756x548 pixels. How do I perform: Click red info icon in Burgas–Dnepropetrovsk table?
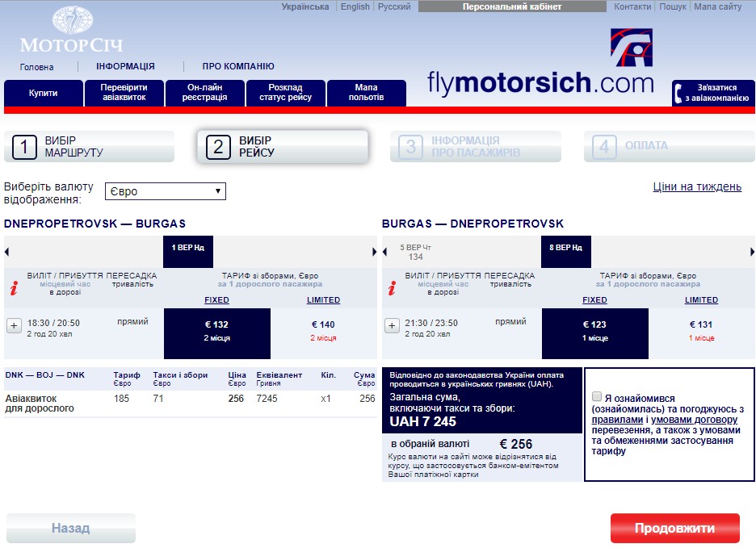392,288
